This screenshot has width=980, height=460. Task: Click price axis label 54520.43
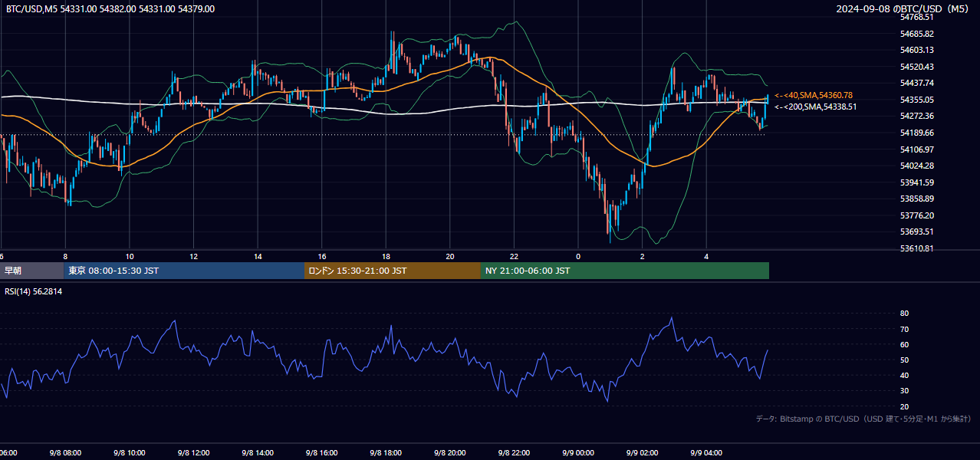(917, 67)
